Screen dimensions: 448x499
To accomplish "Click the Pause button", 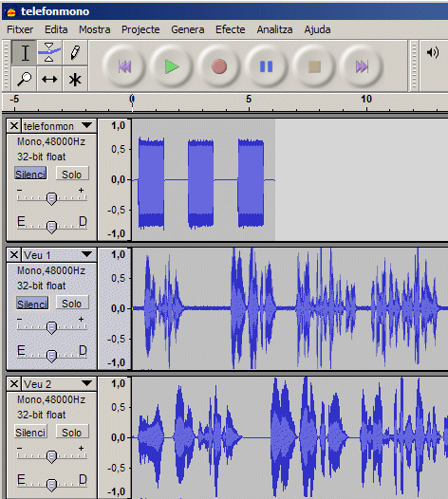I will click(267, 66).
